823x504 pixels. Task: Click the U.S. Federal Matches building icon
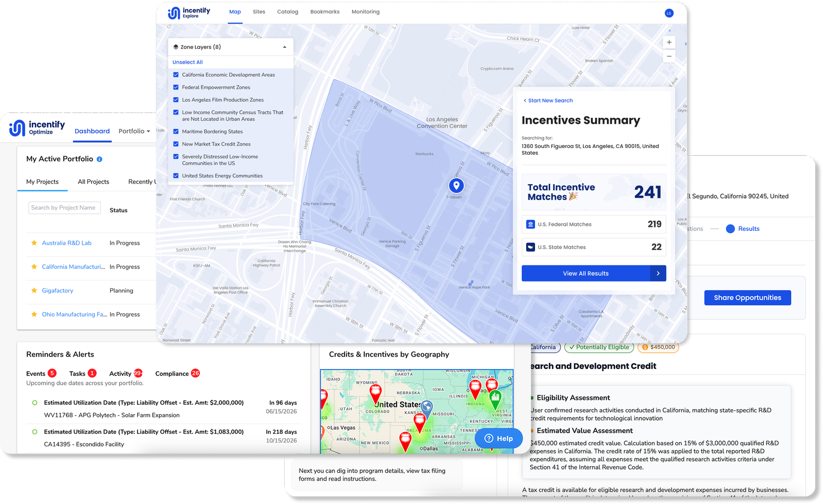[531, 224]
